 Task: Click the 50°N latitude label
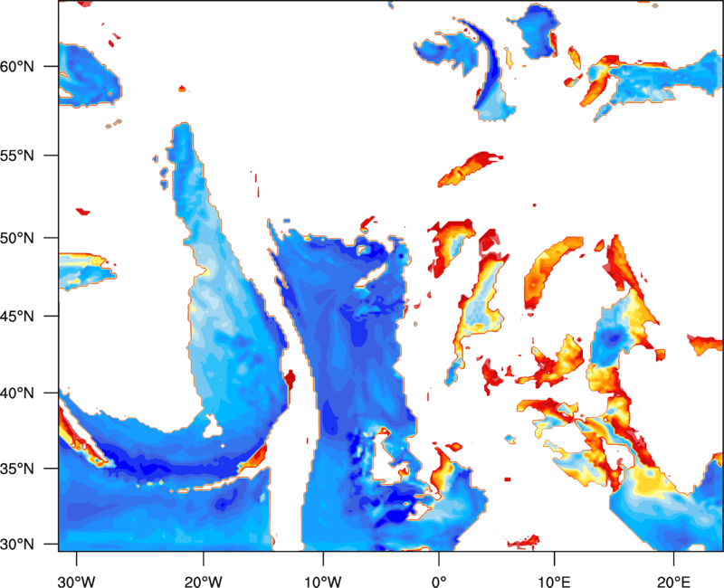click(x=17, y=238)
